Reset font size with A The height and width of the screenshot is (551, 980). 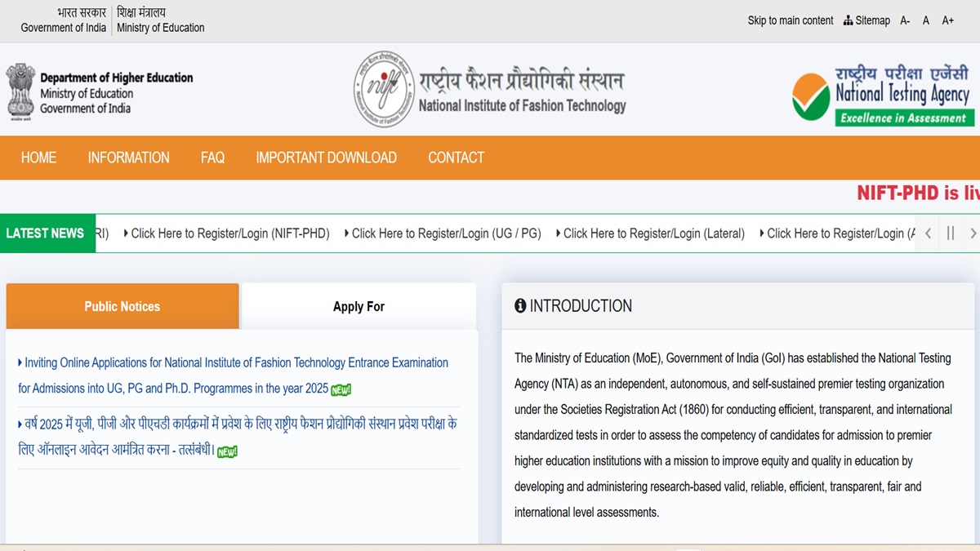point(926,20)
